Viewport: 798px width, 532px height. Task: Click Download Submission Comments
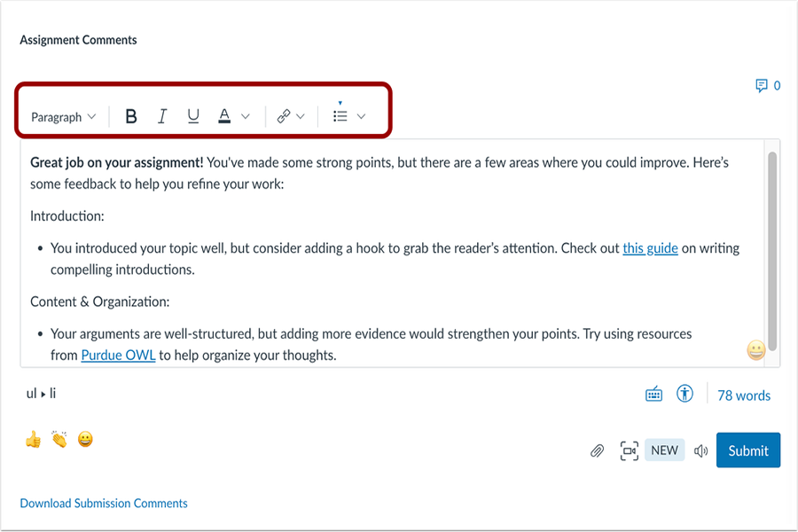(x=103, y=503)
